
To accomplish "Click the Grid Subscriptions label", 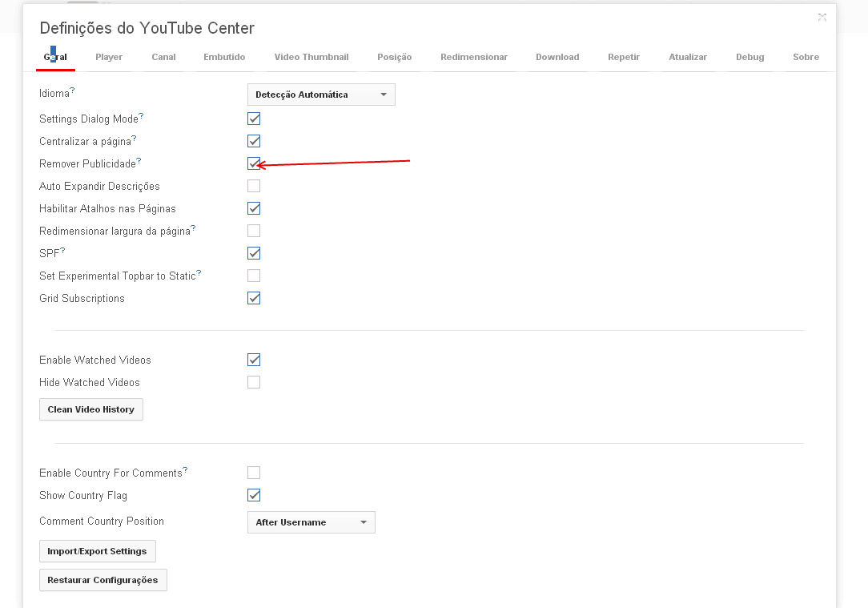I will (82, 299).
